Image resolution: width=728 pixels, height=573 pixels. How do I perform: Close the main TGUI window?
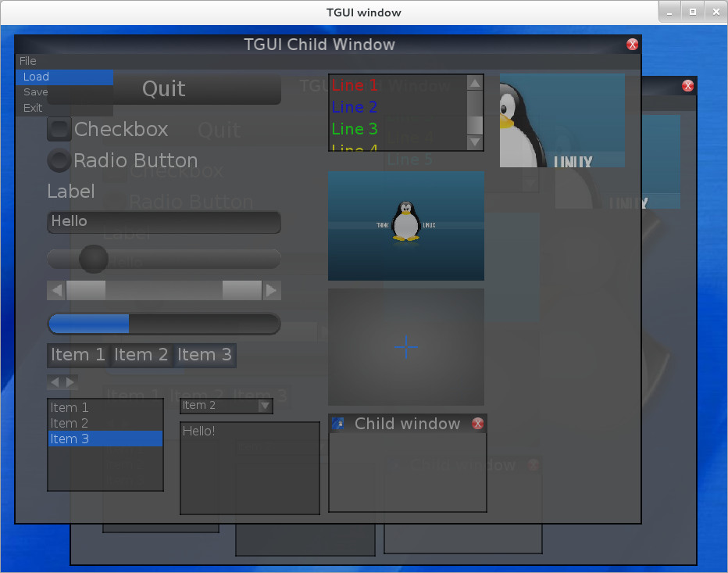716,12
